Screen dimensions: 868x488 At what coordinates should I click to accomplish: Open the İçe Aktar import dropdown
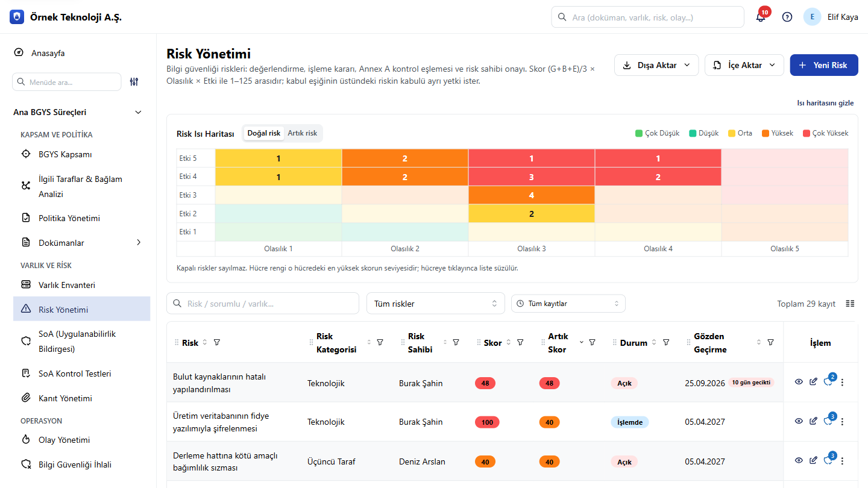[744, 65]
